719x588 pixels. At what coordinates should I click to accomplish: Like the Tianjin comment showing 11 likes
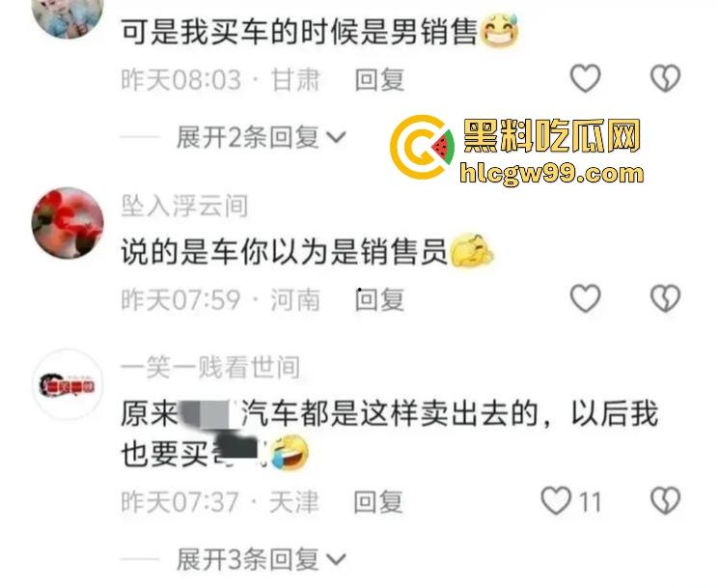click(571, 501)
